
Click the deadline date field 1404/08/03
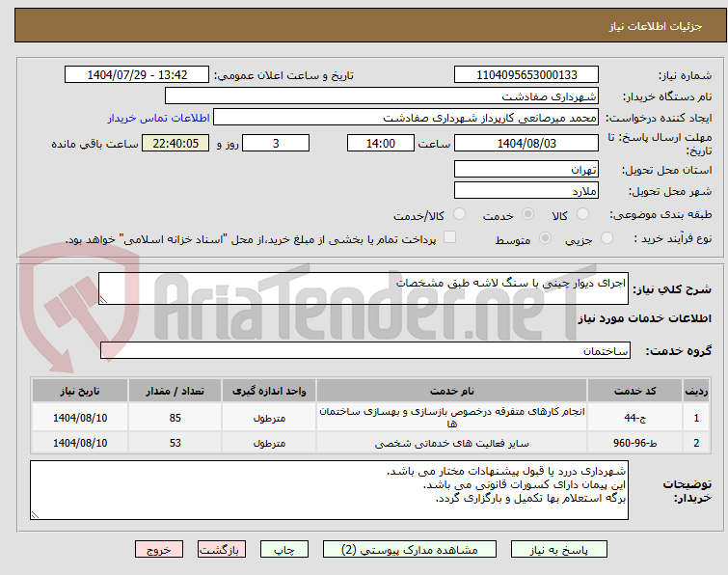click(526, 143)
